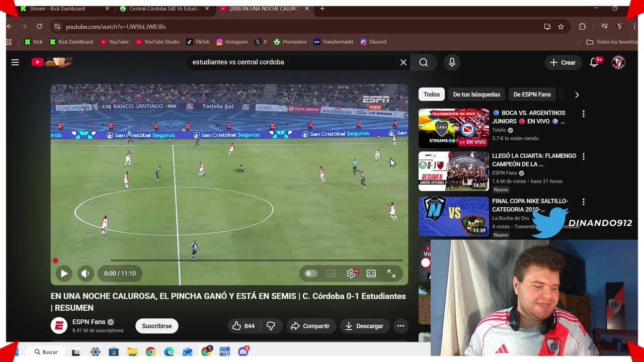644x362 pixels.
Task: Open more actions below the video
Action: tap(400, 326)
